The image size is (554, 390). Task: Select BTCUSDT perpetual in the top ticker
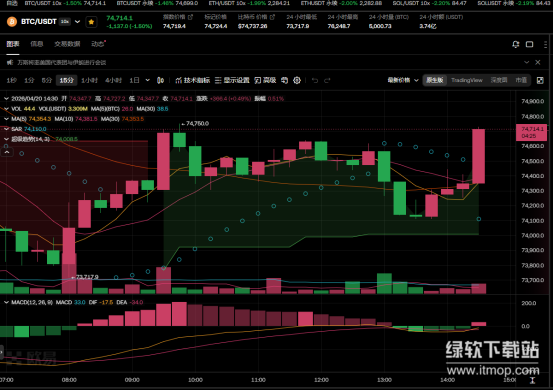point(157,3)
